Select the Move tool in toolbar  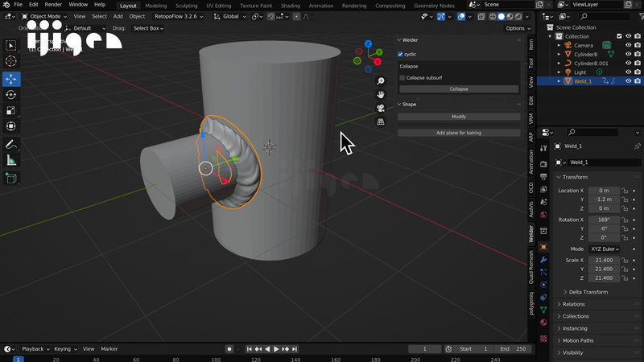pos(11,79)
